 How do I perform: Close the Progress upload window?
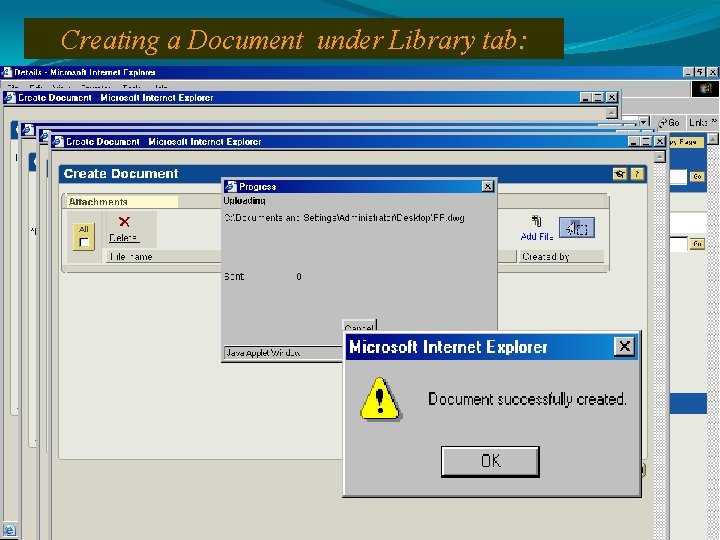488,186
